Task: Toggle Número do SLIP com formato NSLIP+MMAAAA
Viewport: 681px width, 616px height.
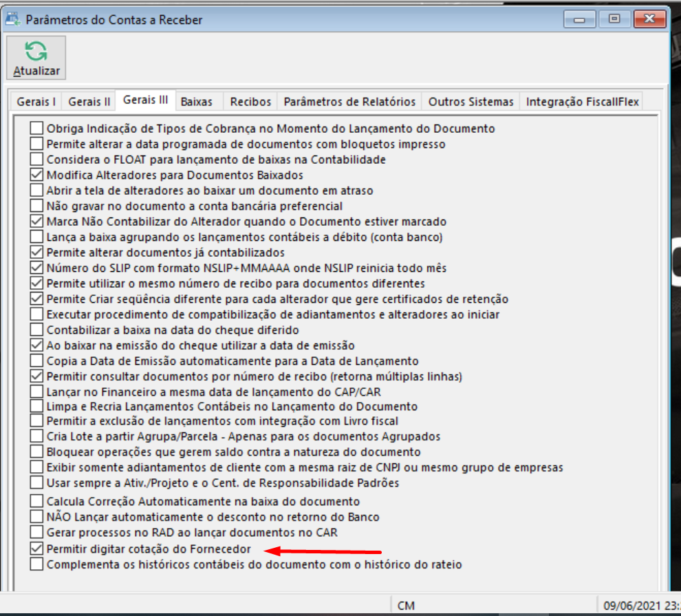Action: click(36, 268)
